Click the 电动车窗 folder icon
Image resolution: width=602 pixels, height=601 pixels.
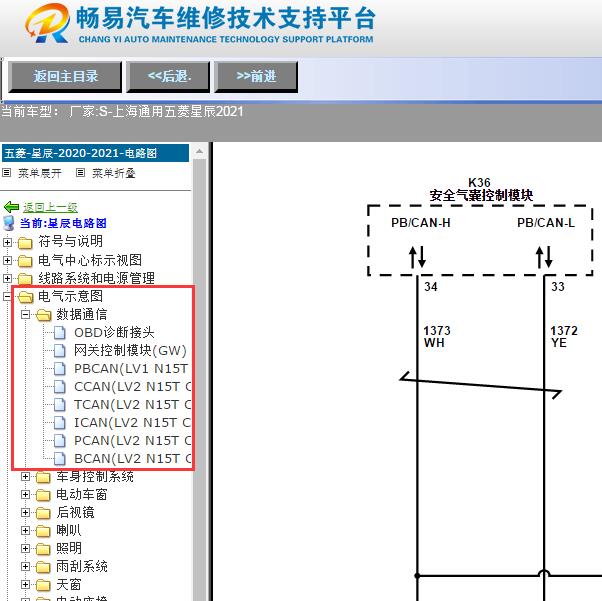click(x=43, y=495)
